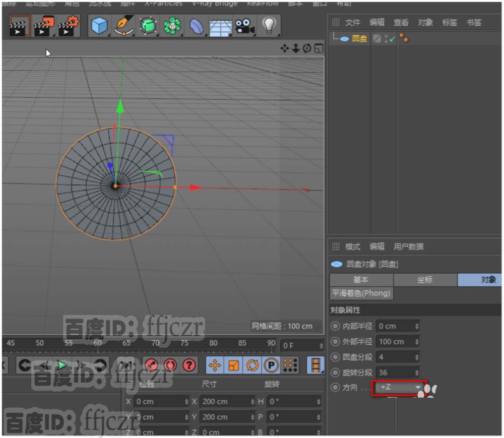Toggle animation circle beside 内部半径

[x=335, y=326]
